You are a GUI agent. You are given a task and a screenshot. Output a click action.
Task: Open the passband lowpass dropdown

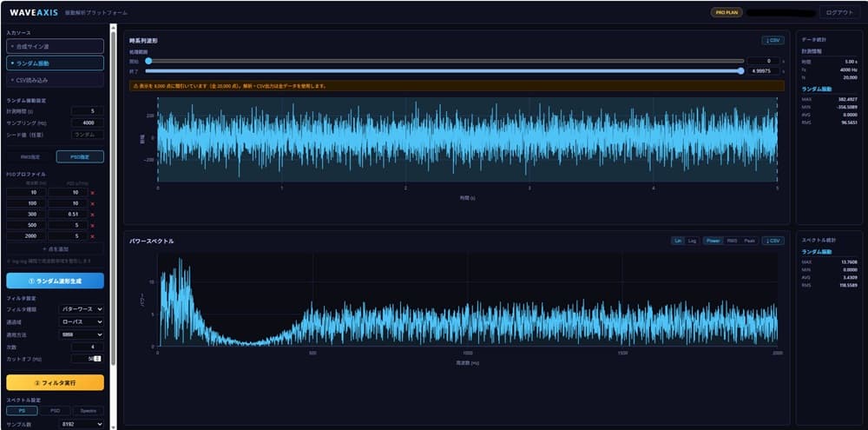pyautogui.click(x=82, y=321)
